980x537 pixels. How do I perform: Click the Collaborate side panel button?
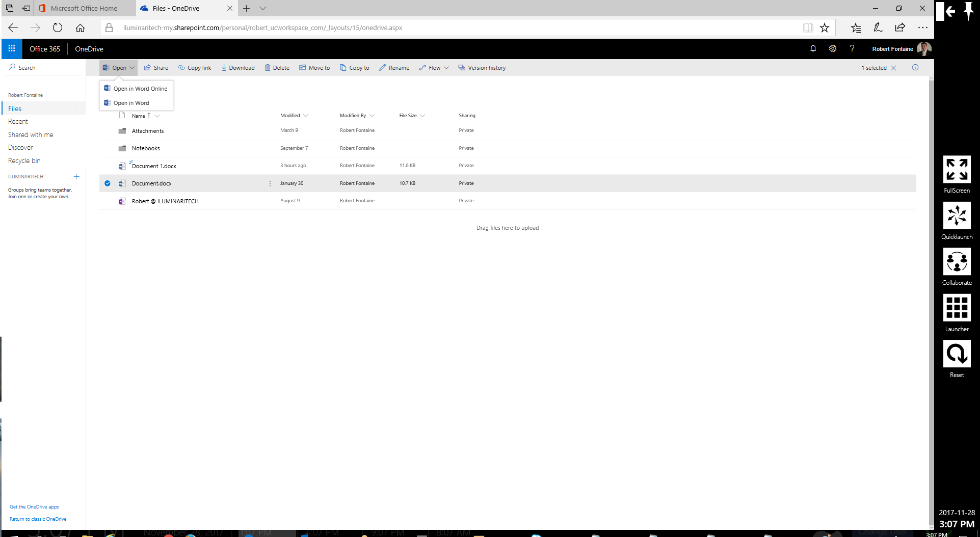(x=957, y=266)
